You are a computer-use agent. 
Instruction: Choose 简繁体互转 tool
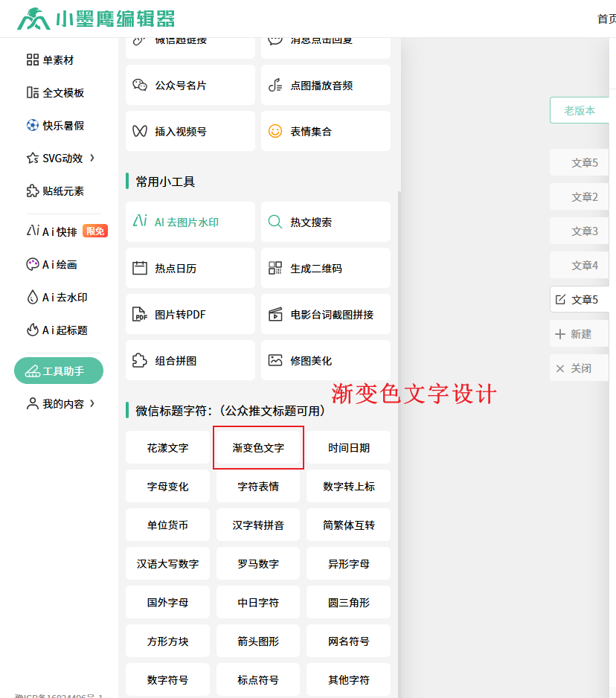(348, 525)
